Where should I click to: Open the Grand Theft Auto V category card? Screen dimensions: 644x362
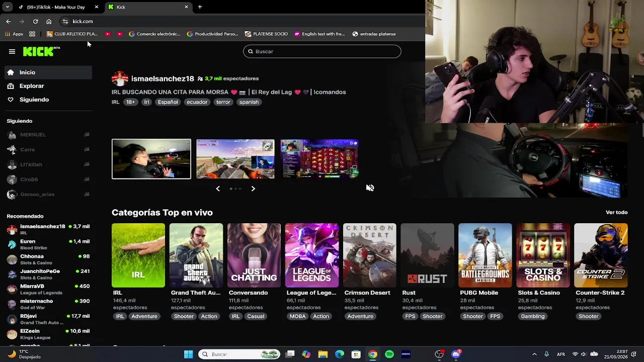click(x=196, y=255)
